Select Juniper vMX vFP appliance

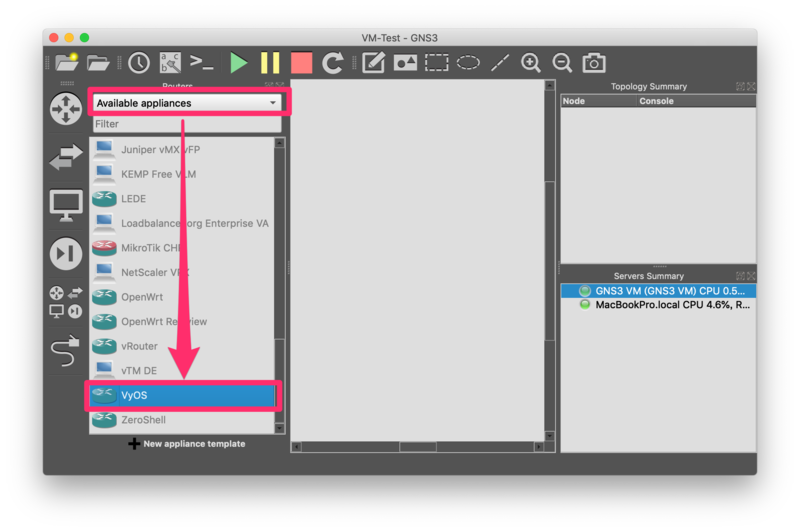182,149
